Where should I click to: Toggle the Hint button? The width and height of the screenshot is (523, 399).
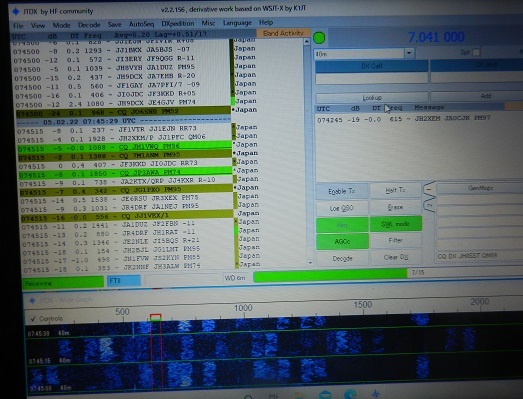click(342, 225)
